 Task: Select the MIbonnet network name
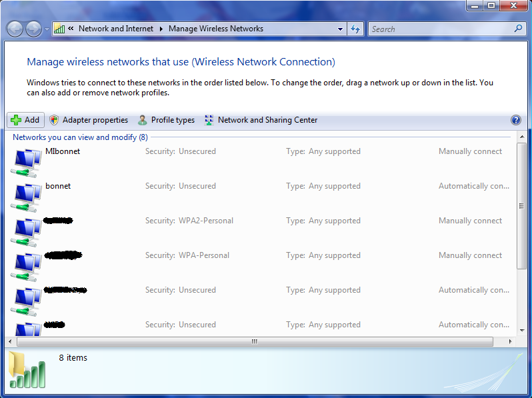[x=63, y=151]
